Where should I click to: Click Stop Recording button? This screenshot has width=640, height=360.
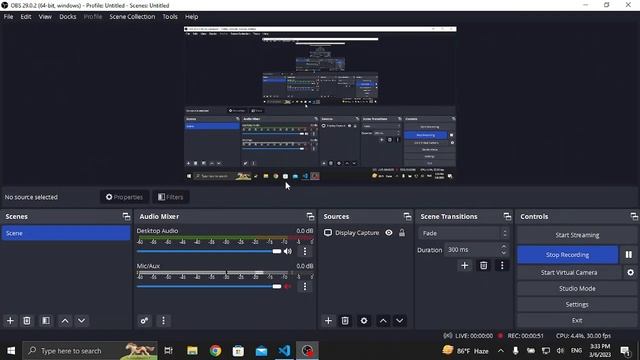(567, 255)
